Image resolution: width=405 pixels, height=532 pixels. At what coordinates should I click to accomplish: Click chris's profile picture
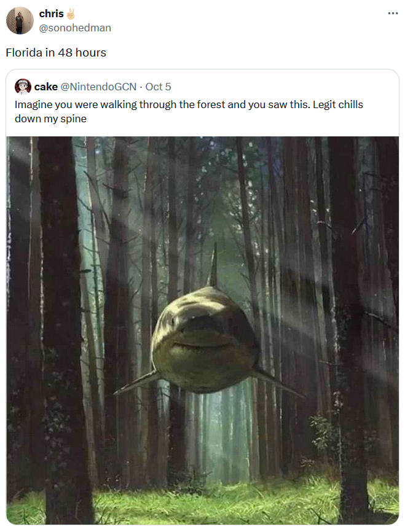(x=20, y=20)
